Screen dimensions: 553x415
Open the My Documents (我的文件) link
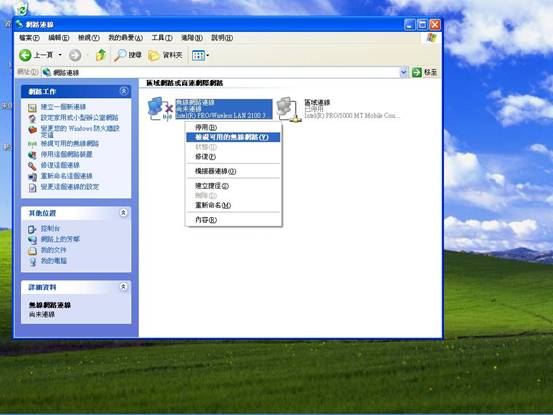[53, 250]
